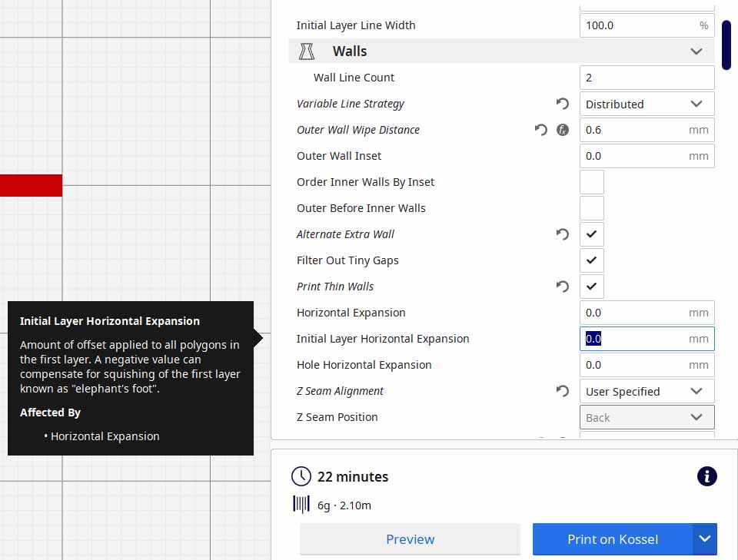The image size is (738, 560).
Task: Collapse the Walls settings section
Action: pyautogui.click(x=696, y=51)
